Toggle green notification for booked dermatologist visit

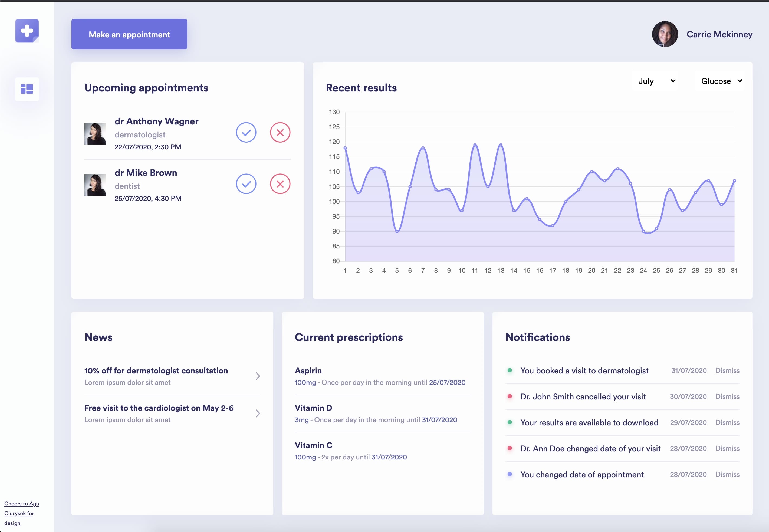(x=510, y=370)
